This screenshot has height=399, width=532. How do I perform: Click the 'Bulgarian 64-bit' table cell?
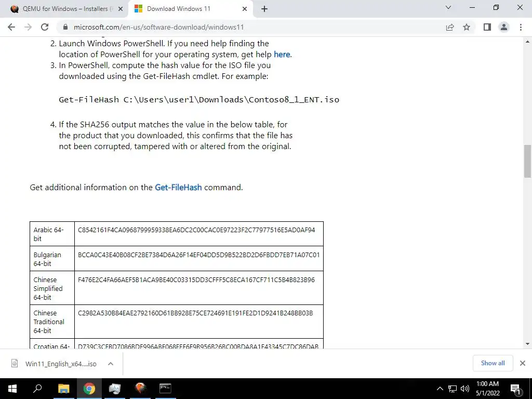(52, 259)
